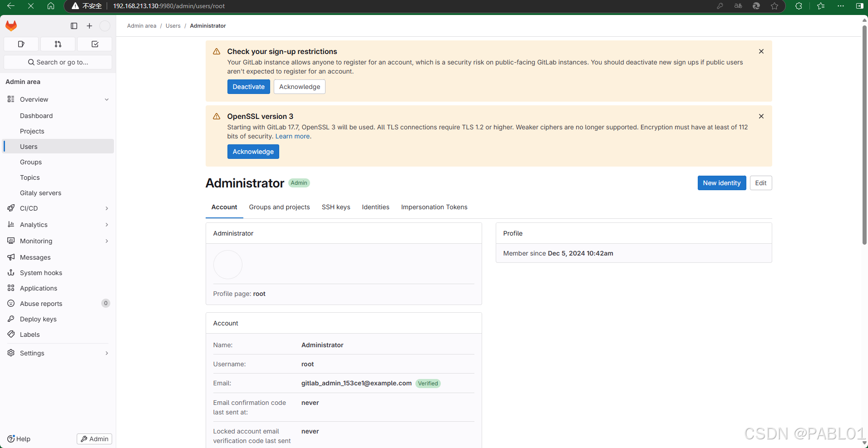Click the Monitoring screen icon
Screen dimensions: 868x448
[x=11, y=241]
